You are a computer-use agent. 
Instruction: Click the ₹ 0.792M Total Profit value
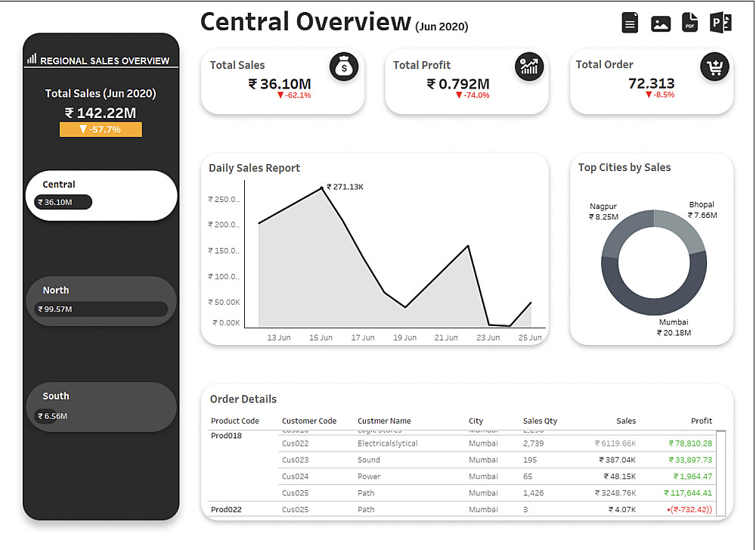click(x=458, y=84)
